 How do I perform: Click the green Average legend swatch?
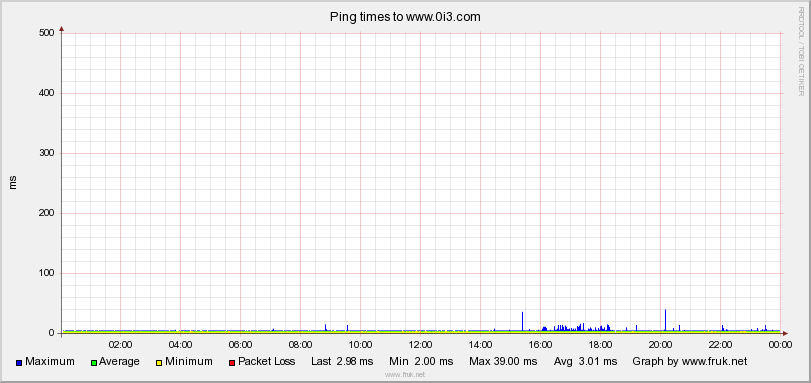point(94,363)
